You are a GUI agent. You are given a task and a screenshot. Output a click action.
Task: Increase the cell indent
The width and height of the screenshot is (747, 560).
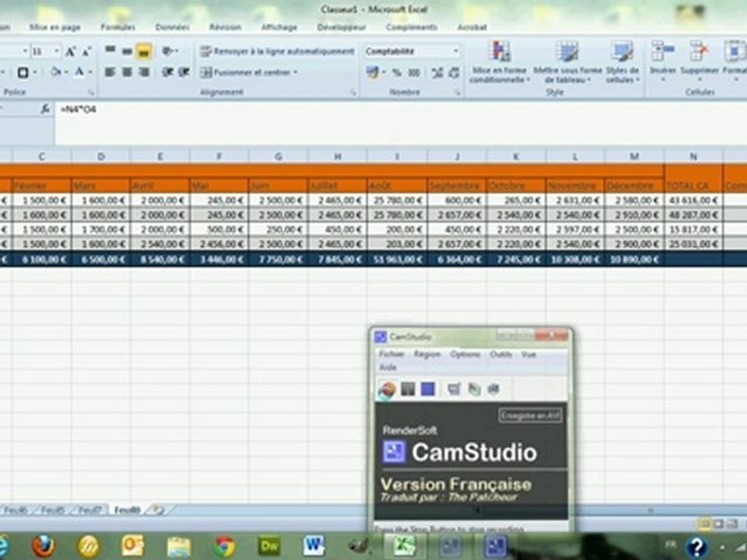click(x=184, y=72)
